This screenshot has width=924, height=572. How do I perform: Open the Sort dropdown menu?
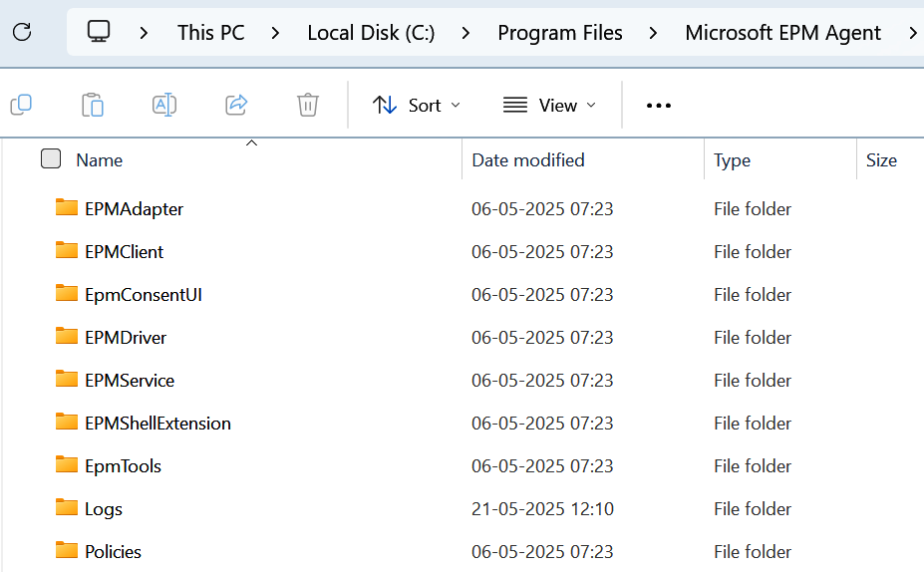[416, 106]
